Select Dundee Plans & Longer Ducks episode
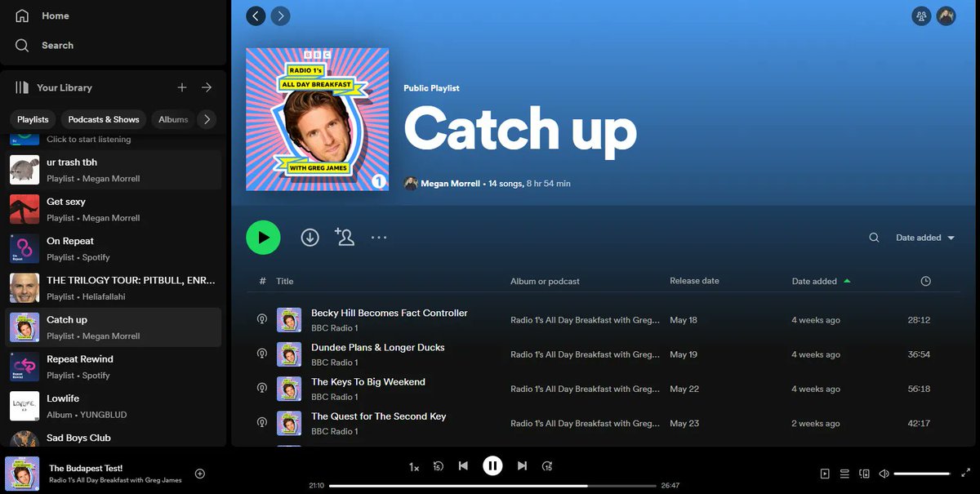 pyautogui.click(x=378, y=347)
